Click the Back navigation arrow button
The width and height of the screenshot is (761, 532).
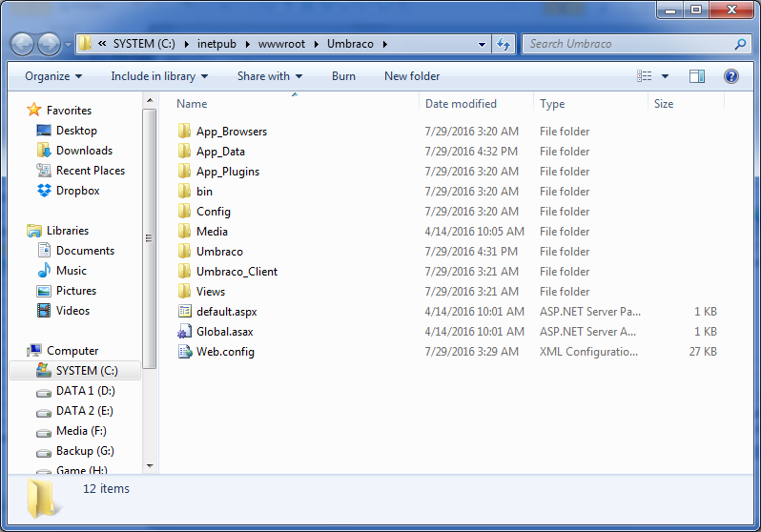point(23,44)
